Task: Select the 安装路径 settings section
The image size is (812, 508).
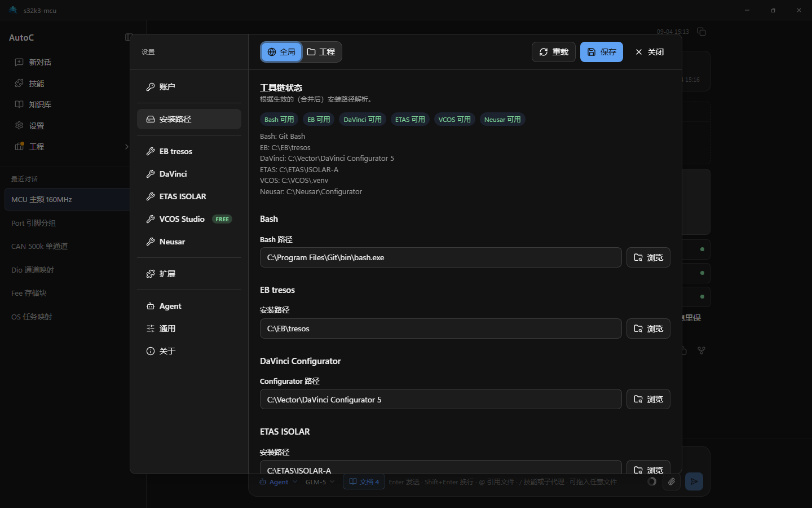Action: click(189, 119)
